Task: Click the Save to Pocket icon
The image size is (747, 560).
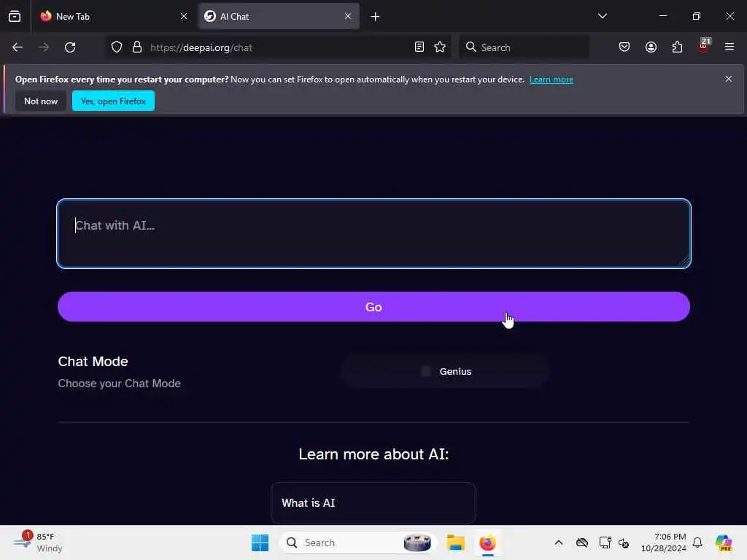Action: [624, 47]
